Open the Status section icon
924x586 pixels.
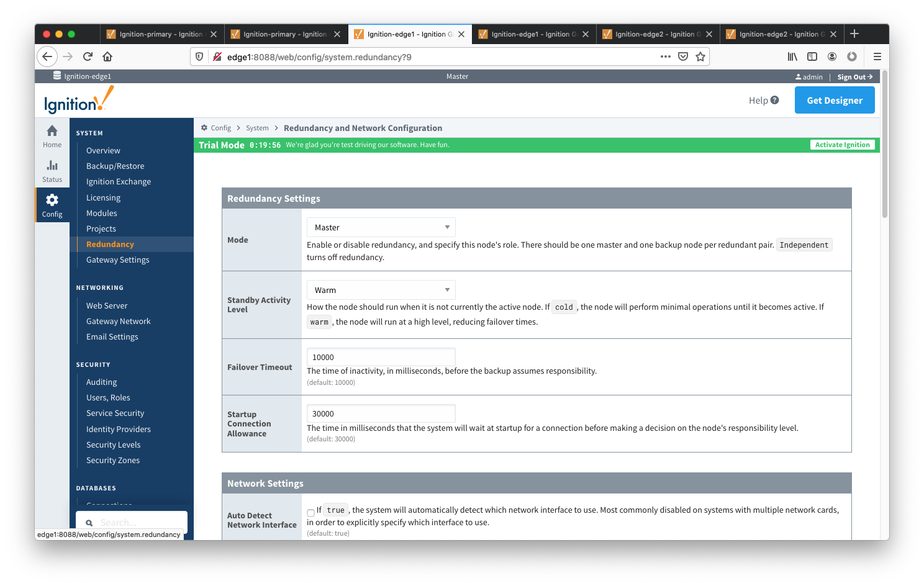pyautogui.click(x=52, y=171)
